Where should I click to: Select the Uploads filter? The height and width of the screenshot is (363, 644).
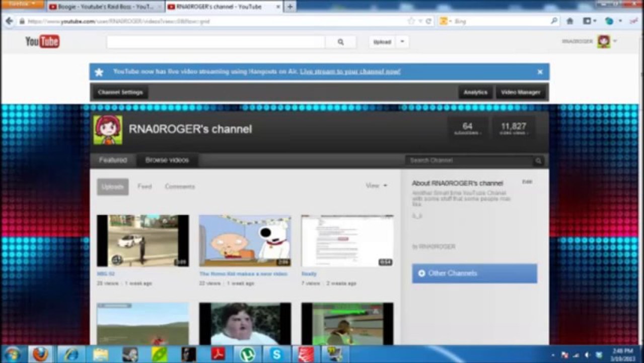113,187
